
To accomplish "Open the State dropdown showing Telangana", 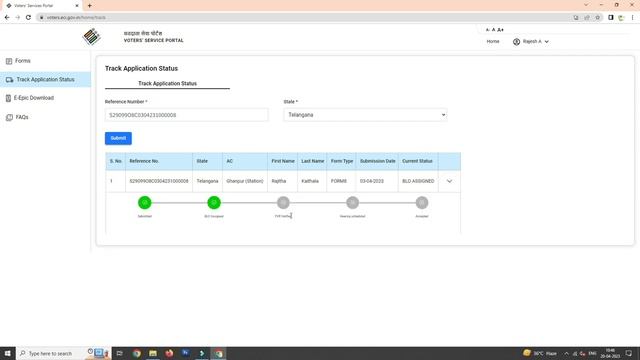I will (365, 115).
